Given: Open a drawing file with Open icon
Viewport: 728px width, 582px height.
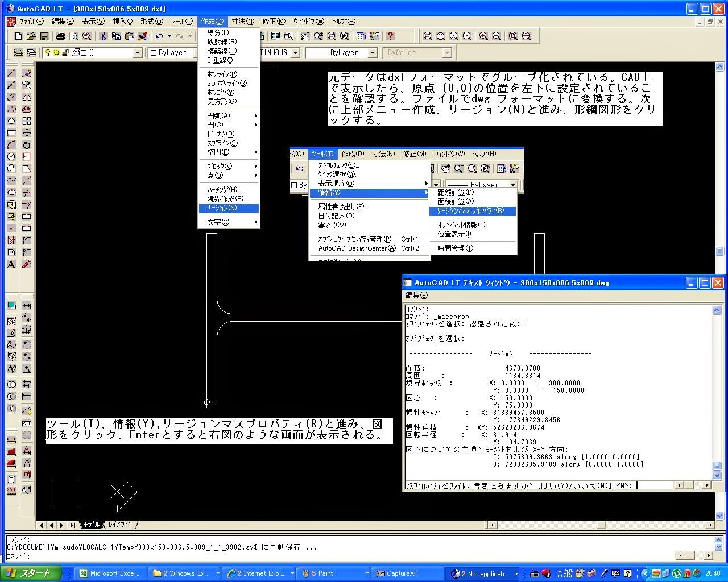Looking at the screenshot, I should point(30,36).
